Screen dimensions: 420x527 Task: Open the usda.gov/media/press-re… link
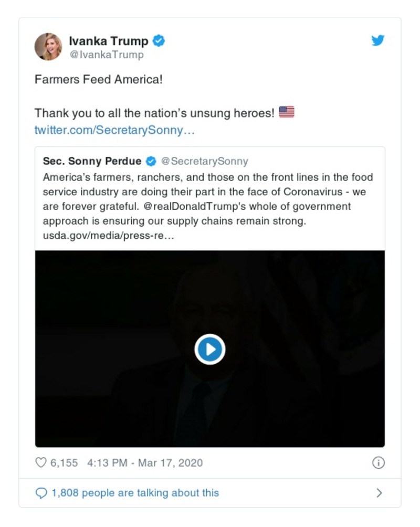(108, 236)
